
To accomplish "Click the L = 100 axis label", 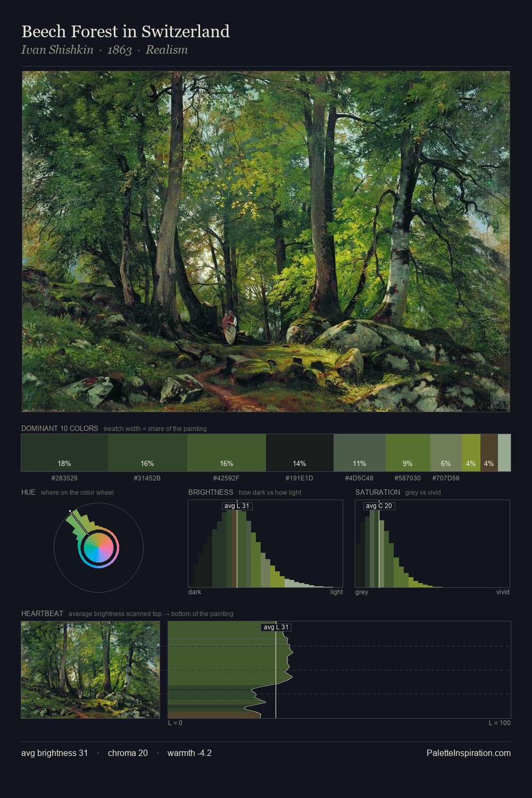I will [x=500, y=723].
